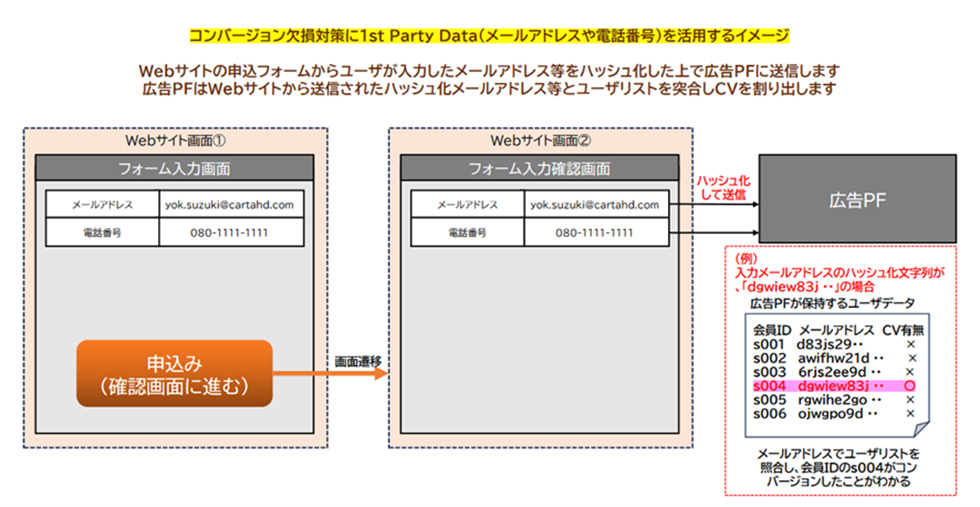Image resolution: width=980 pixels, height=507 pixels.
Task: Select the highlighted s004 row
Action: point(833,386)
